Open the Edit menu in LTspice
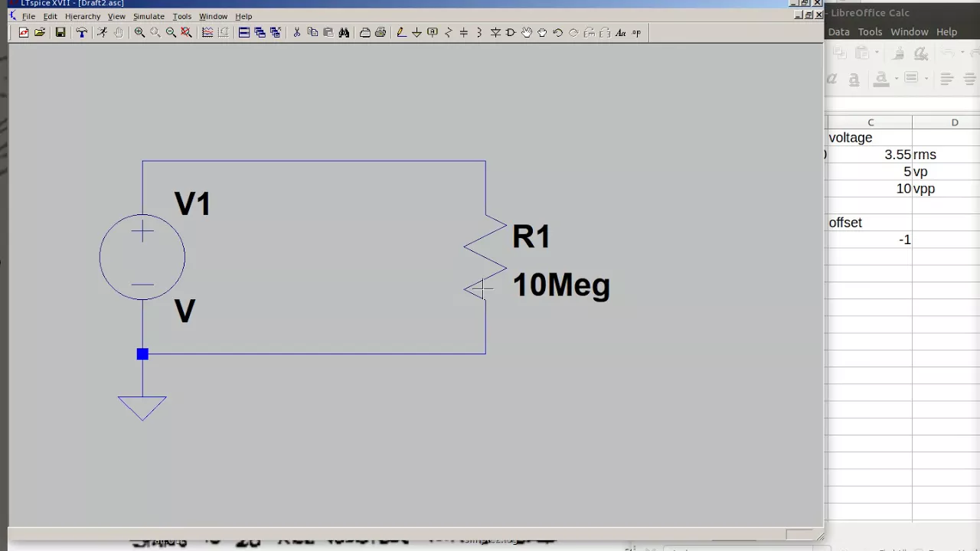The height and width of the screenshot is (551, 980). 50,16
